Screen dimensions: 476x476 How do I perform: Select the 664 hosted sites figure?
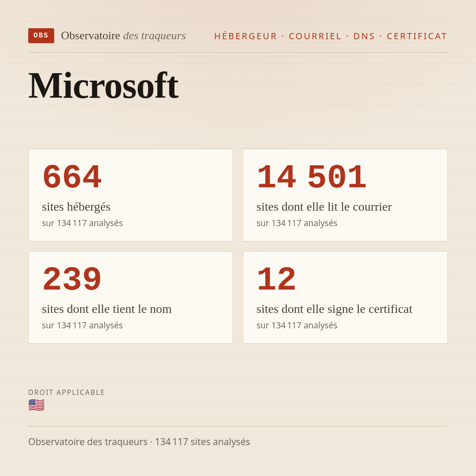[72, 177]
